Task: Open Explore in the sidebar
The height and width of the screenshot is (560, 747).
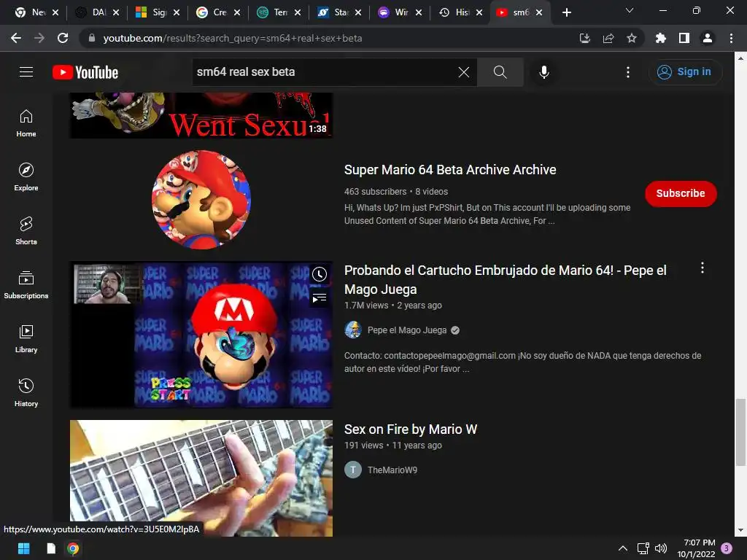Action: 26,176
